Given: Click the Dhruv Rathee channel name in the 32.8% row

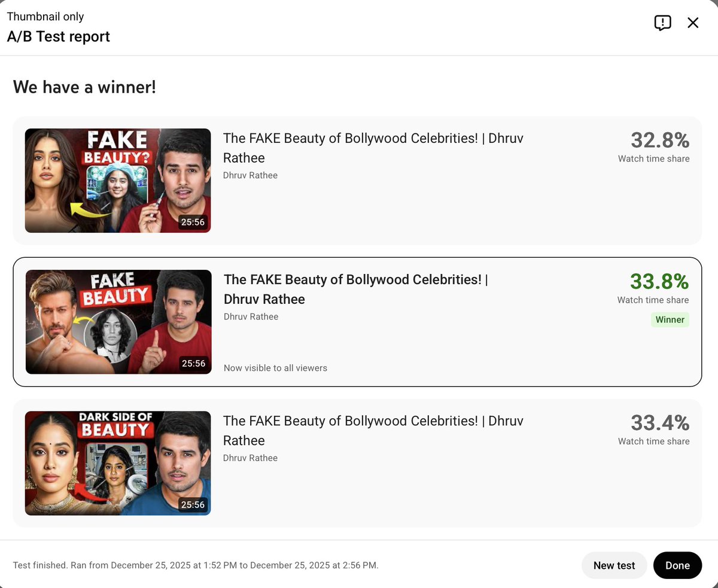Looking at the screenshot, I should [250, 175].
